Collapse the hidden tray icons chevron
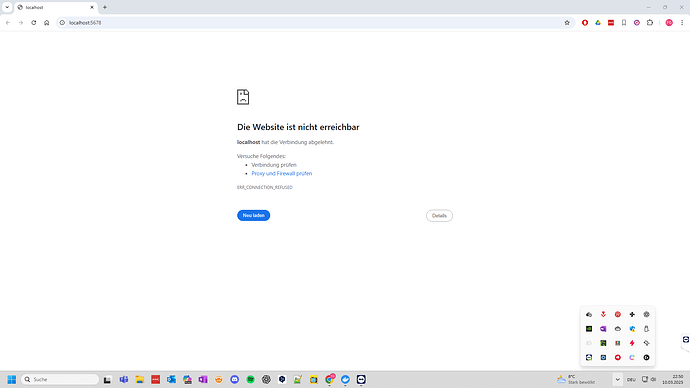 point(617,379)
